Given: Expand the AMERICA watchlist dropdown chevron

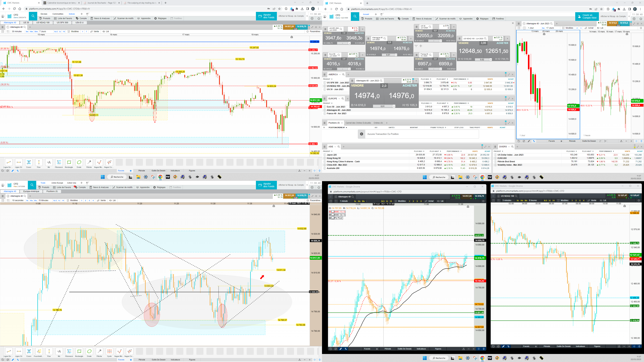Looking at the screenshot, I should pyautogui.click(x=340, y=74).
